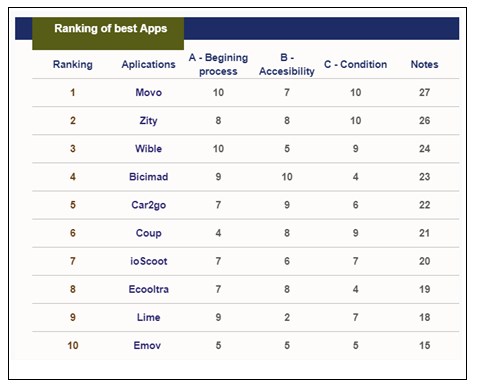Click the Lime app name
The image size is (477, 387).
pos(148,317)
